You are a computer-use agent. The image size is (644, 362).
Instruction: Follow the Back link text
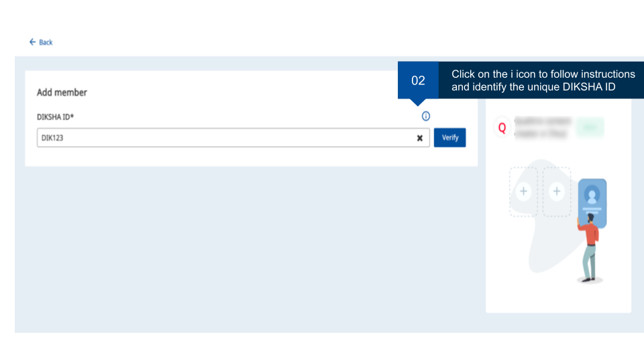(46, 42)
